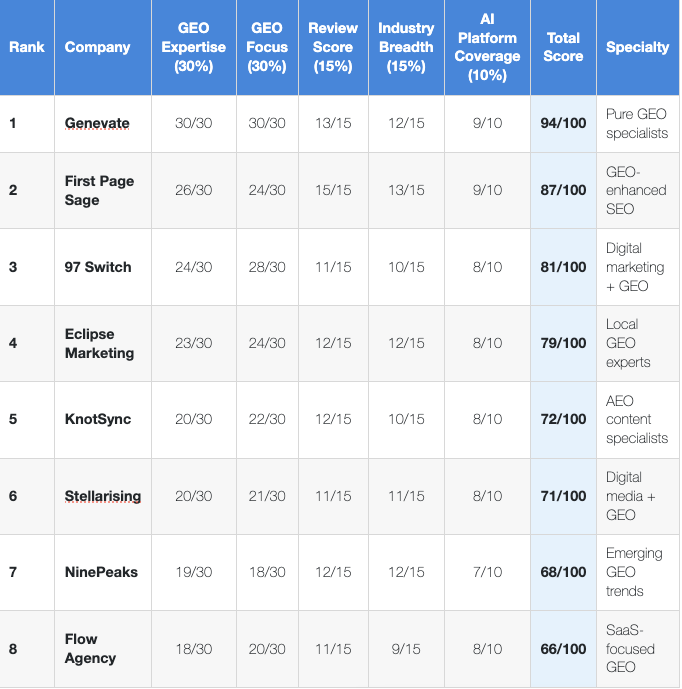Image resolution: width=682 pixels, height=689 pixels.
Task: Click the Flow Agency company cell
Action: point(90,648)
